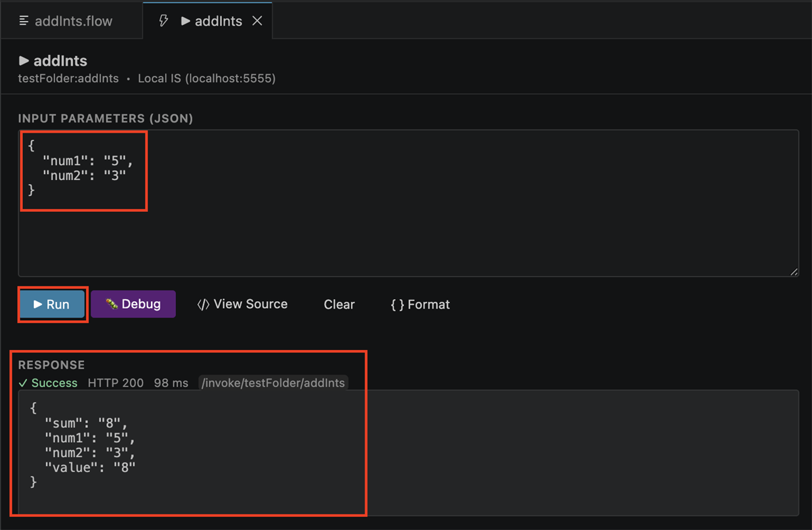Viewport: 812px width, 530px height.
Task: Click the Local IS (localhost:5555) label
Action: tap(206, 79)
